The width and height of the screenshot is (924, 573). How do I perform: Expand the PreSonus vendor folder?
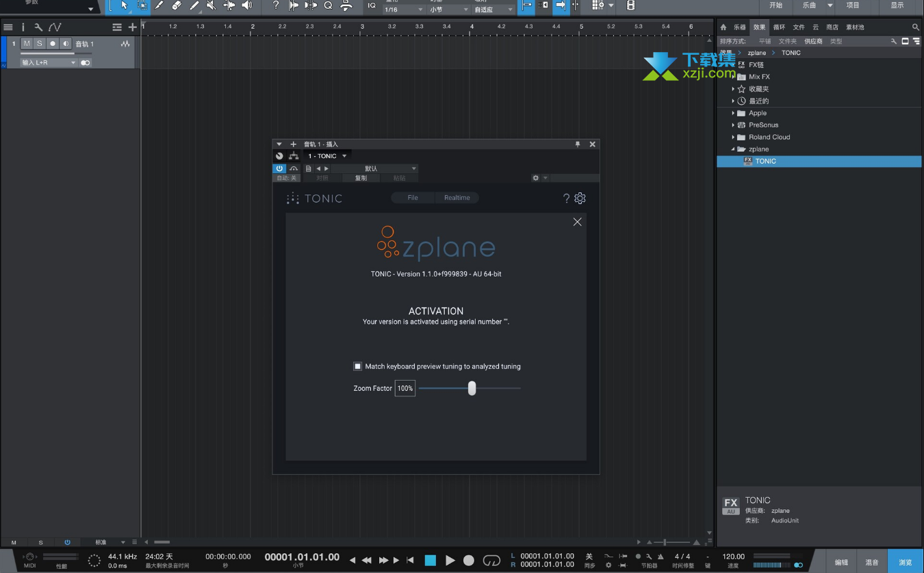point(733,125)
